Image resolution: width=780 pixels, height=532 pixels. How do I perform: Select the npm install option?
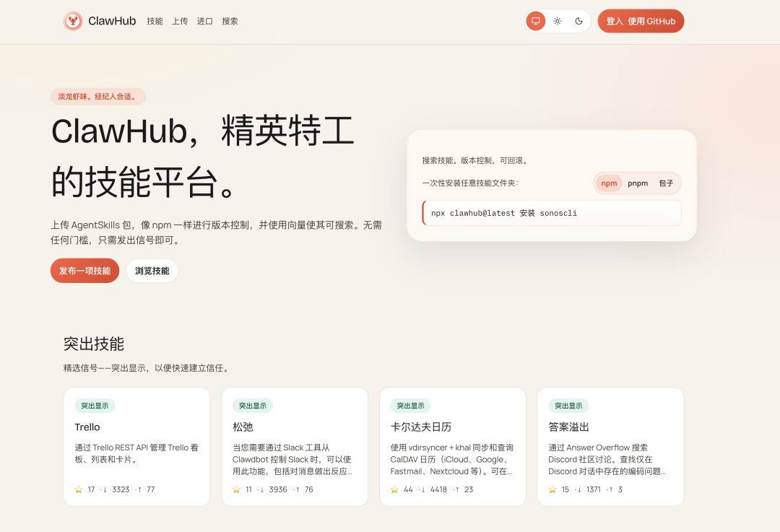coord(609,183)
